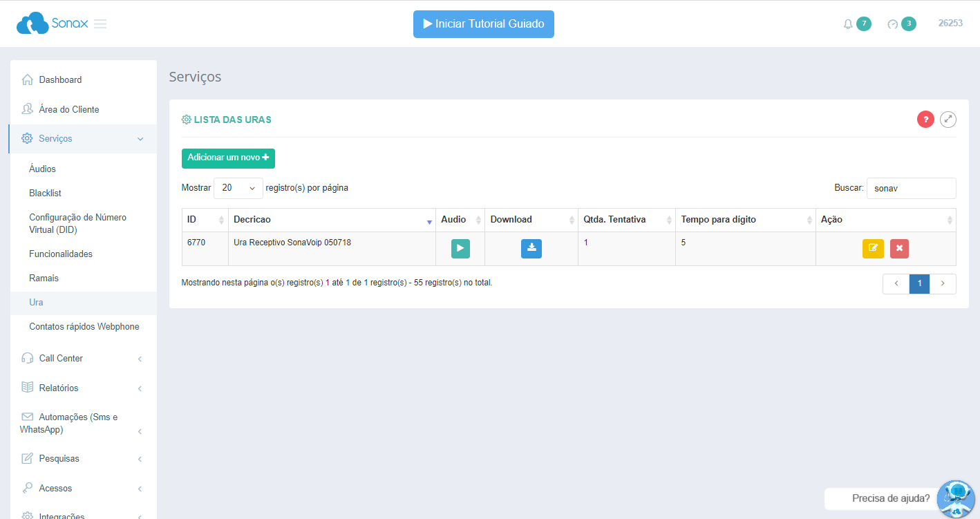Edit the Ura Receptivo SonaVoip entry
The image size is (980, 519).
(x=873, y=249)
